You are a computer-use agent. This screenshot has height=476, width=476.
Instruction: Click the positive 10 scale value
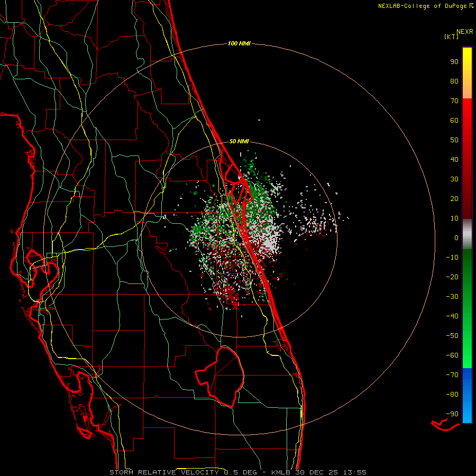[454, 218]
